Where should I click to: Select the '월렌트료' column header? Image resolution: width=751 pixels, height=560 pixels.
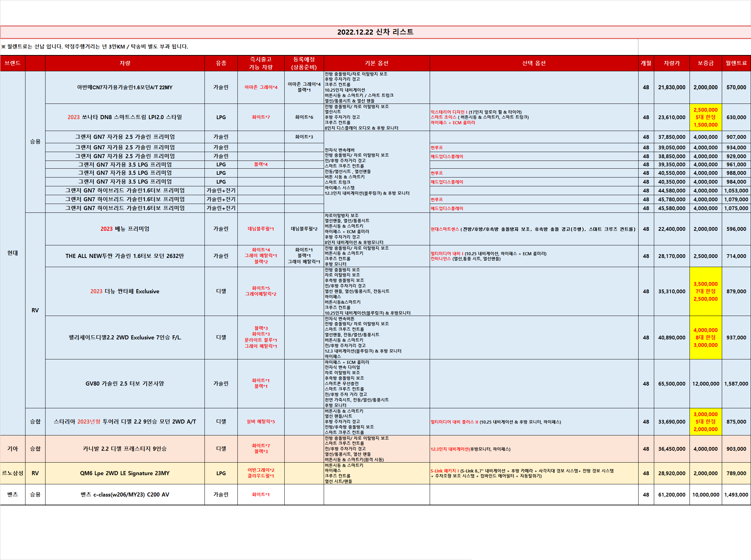pos(736,63)
